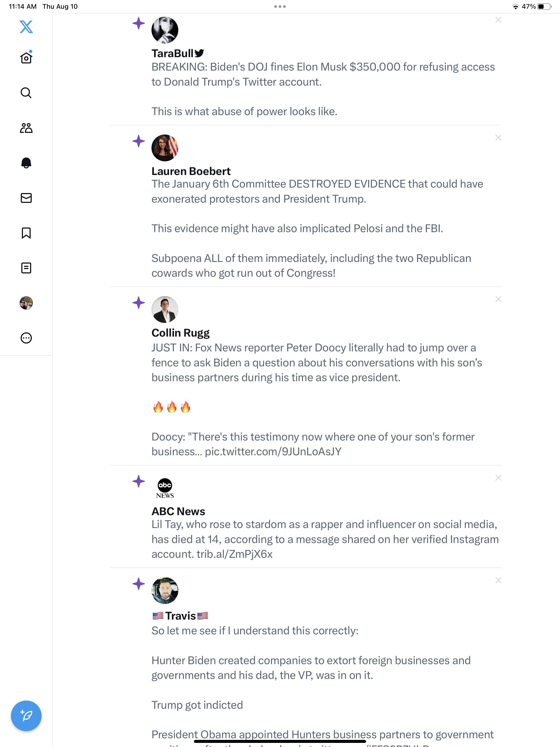
Task: Open the Home feed
Action: [x=26, y=57]
